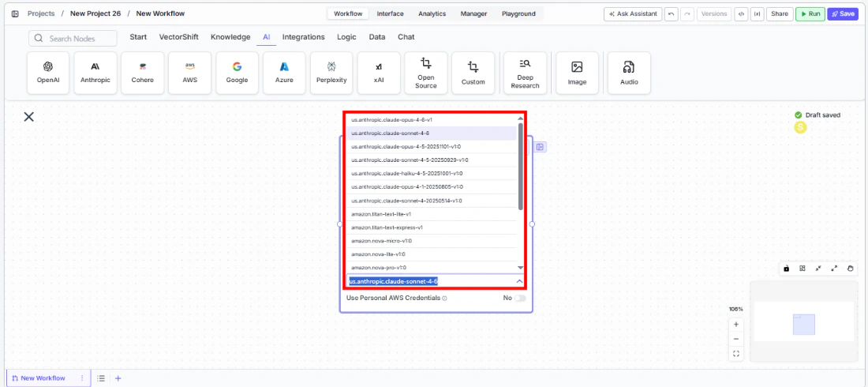Click the undo arrow icon
Screen dimensions: 868x387
[x=672, y=14]
